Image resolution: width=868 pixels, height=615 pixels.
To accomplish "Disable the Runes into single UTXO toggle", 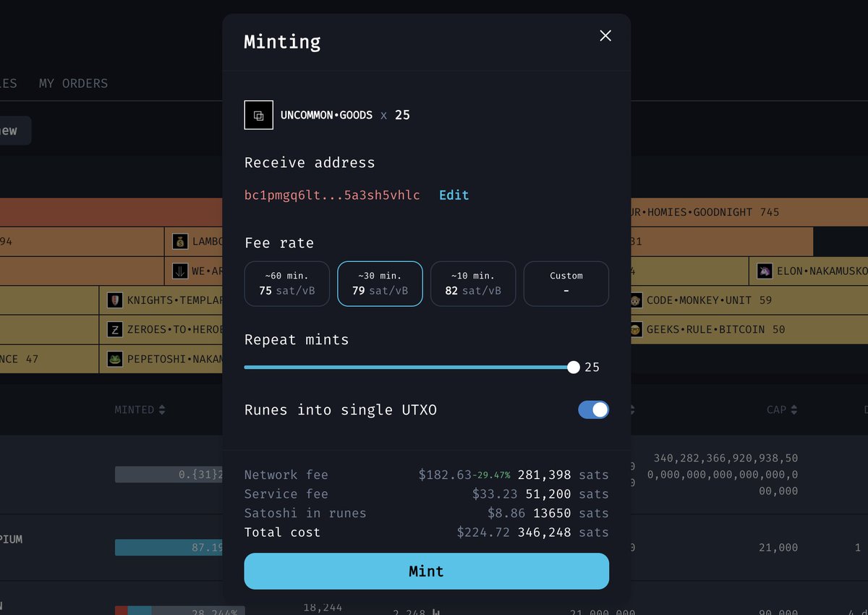I will point(593,410).
